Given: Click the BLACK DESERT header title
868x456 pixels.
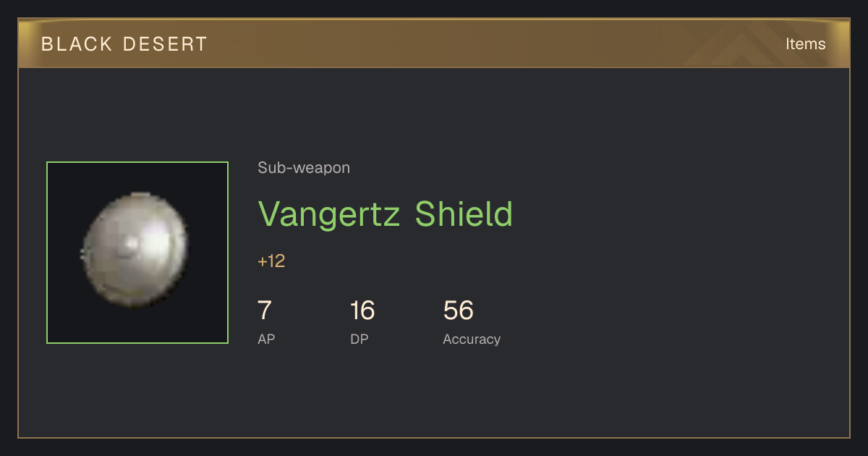Looking at the screenshot, I should tap(124, 44).
